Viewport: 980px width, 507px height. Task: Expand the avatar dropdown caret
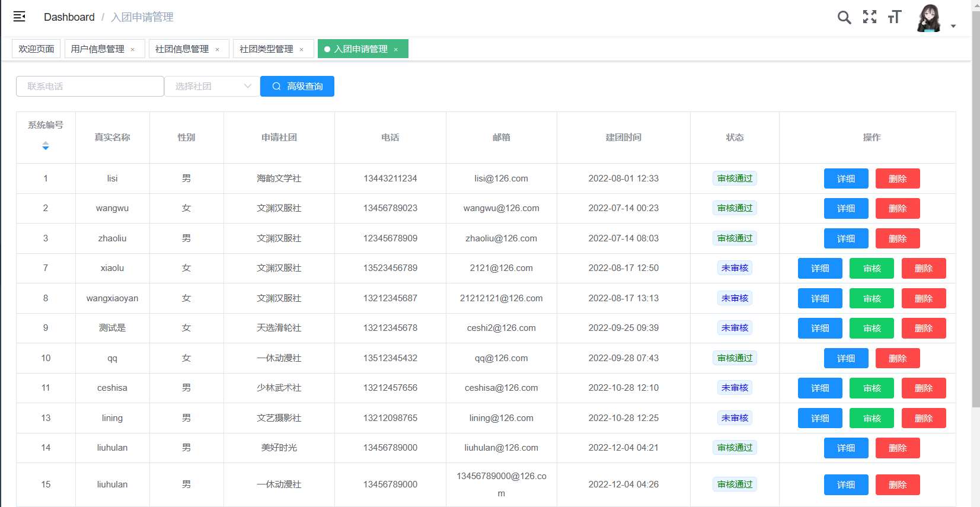(953, 26)
